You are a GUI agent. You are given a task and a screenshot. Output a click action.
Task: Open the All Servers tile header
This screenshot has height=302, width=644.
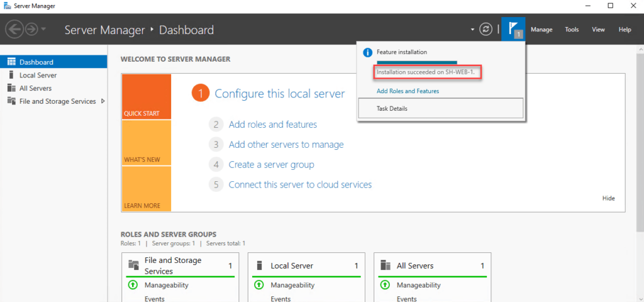point(433,266)
